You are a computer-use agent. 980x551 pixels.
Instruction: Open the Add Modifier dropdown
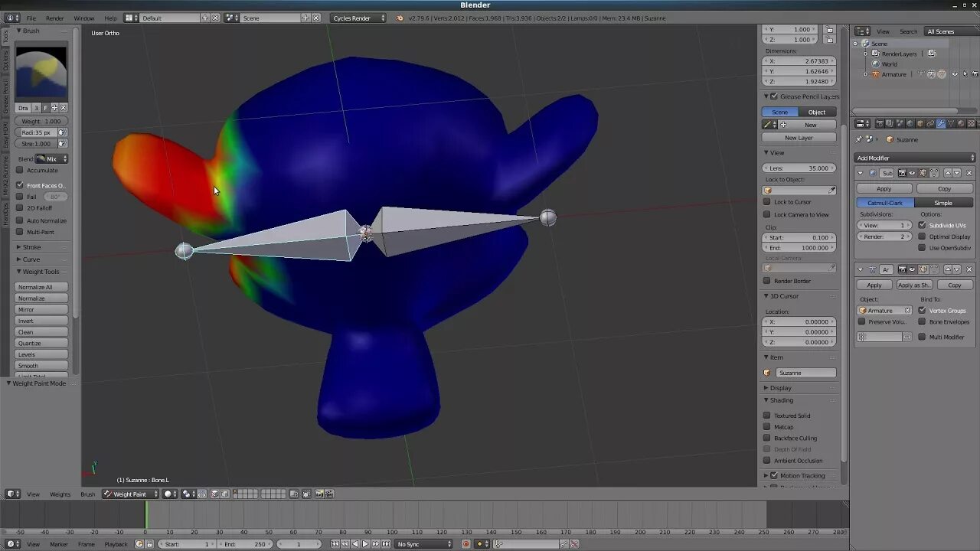pos(915,158)
